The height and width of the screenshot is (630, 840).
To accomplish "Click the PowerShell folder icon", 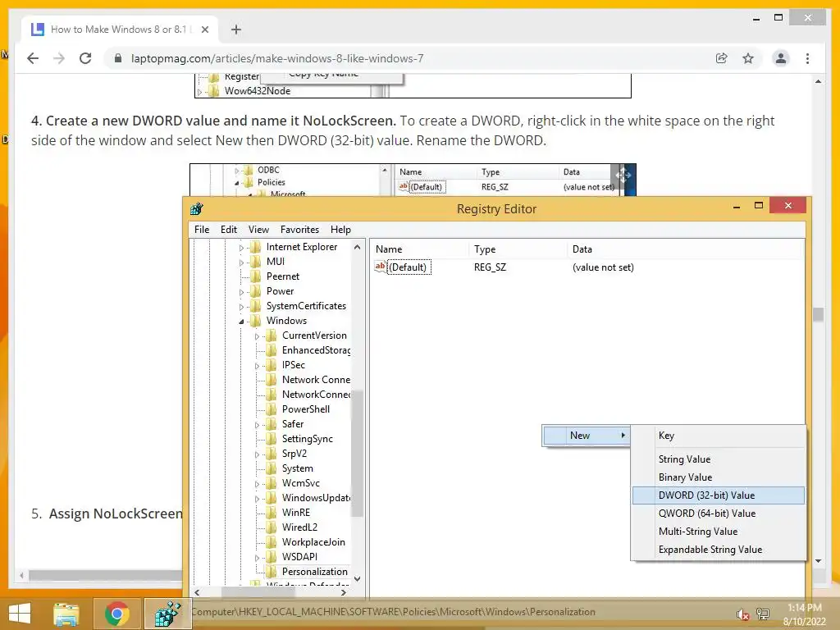I will click(x=272, y=409).
